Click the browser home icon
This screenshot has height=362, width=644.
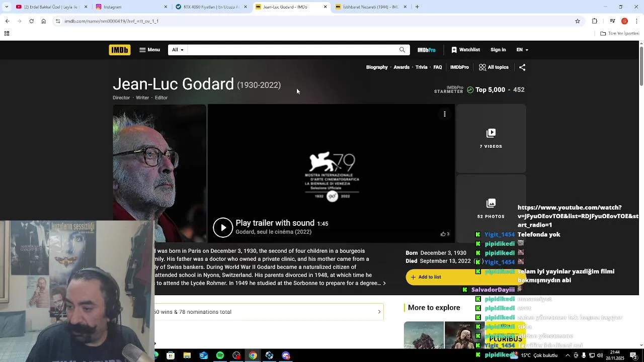(x=43, y=21)
